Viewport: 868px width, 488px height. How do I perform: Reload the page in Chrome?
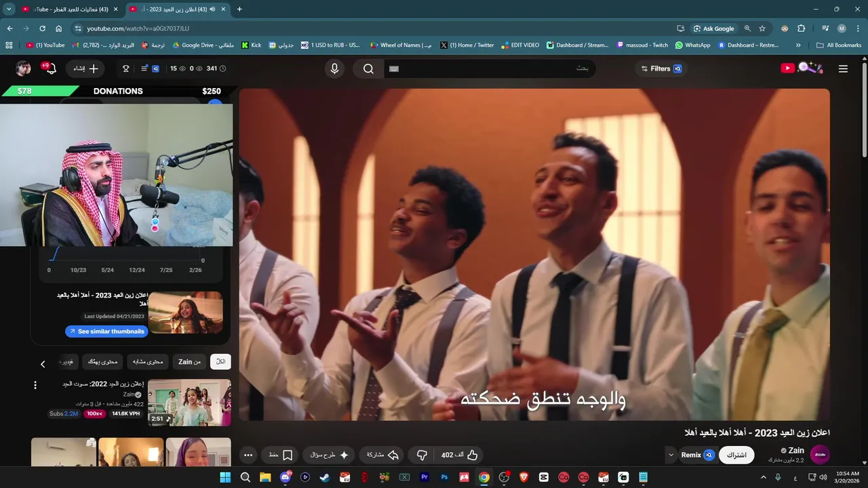(42, 28)
